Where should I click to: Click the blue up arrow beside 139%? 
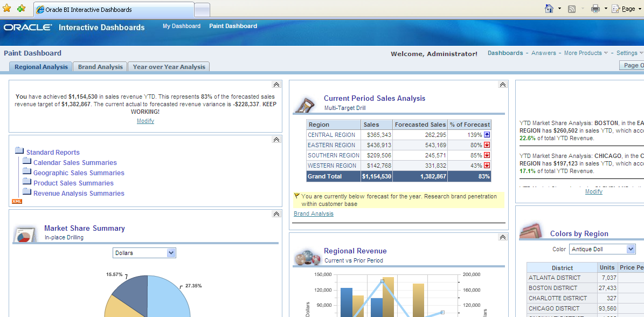pyautogui.click(x=487, y=135)
